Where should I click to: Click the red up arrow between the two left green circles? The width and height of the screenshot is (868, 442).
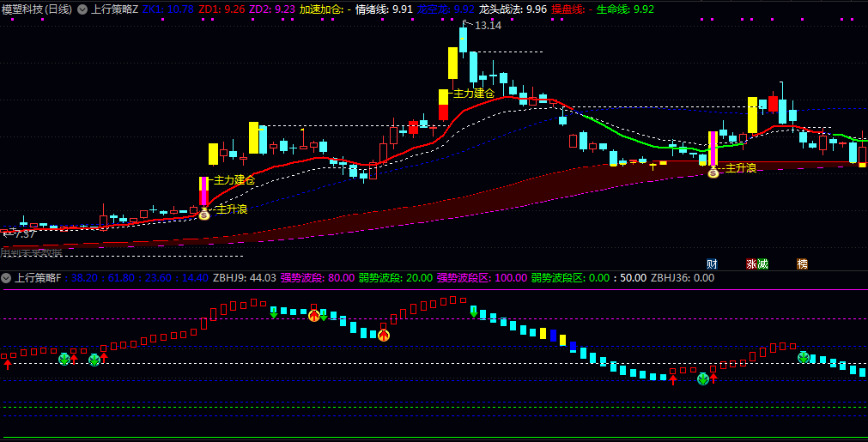point(74,360)
